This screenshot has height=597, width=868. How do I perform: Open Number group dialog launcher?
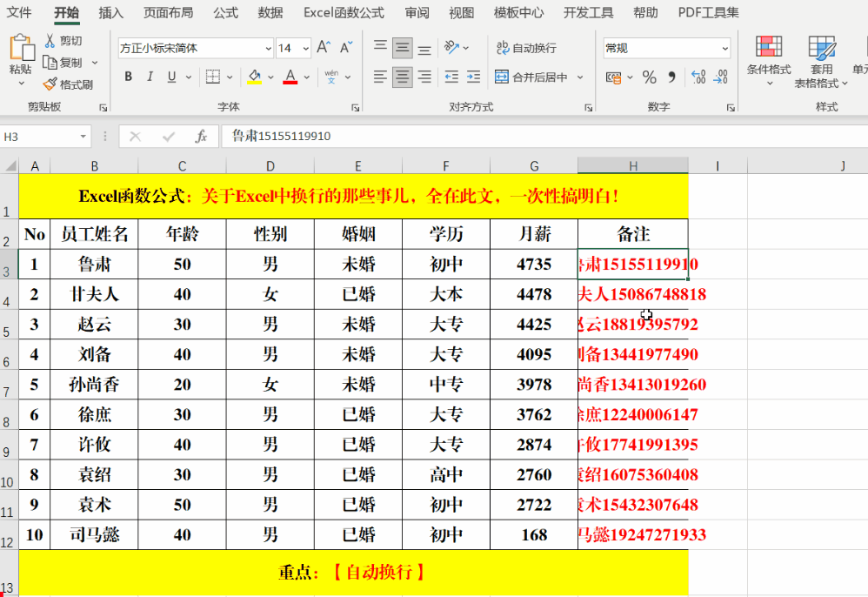tap(731, 108)
